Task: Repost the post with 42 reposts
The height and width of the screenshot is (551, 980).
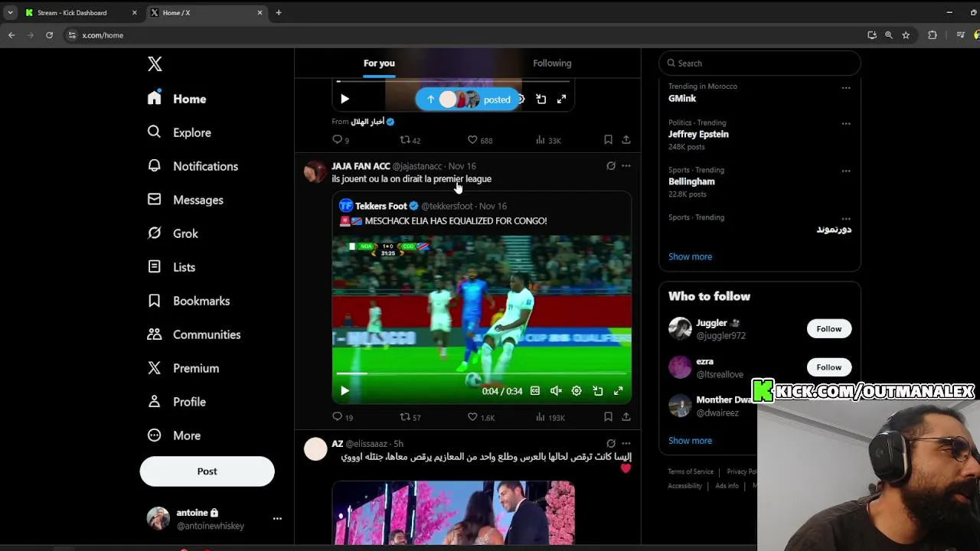Action: (410, 140)
